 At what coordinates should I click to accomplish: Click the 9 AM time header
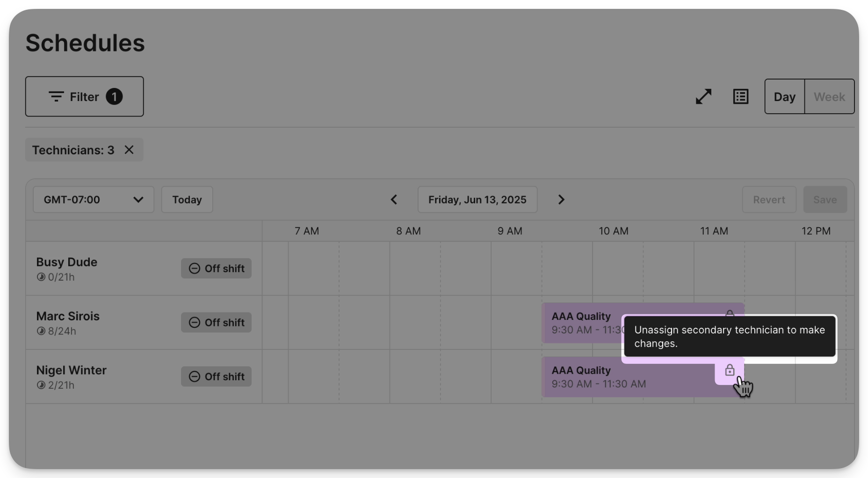tap(510, 231)
